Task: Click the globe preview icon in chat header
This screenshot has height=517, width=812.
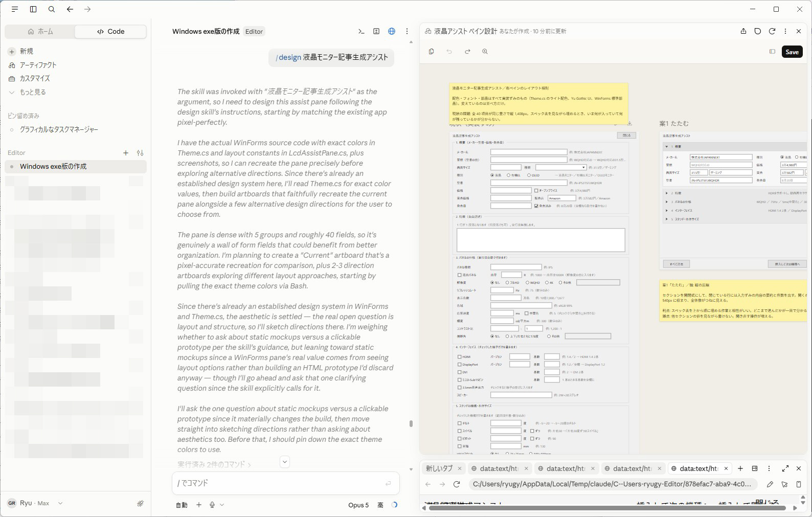Action: tap(392, 31)
